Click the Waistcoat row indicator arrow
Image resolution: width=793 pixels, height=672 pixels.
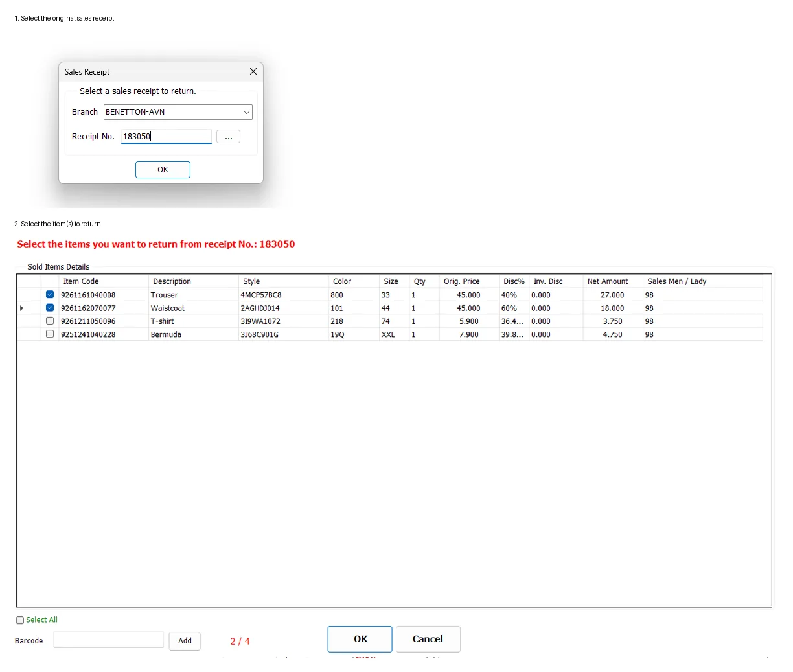coord(22,308)
